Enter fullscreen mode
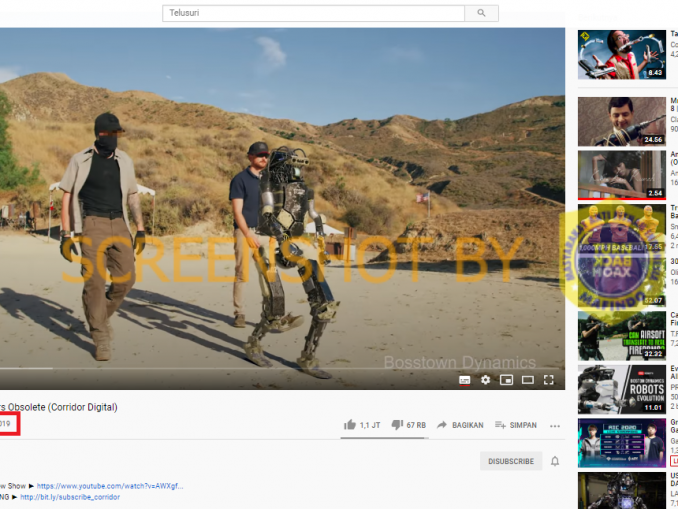Image resolution: width=678 pixels, height=509 pixels. (549, 380)
